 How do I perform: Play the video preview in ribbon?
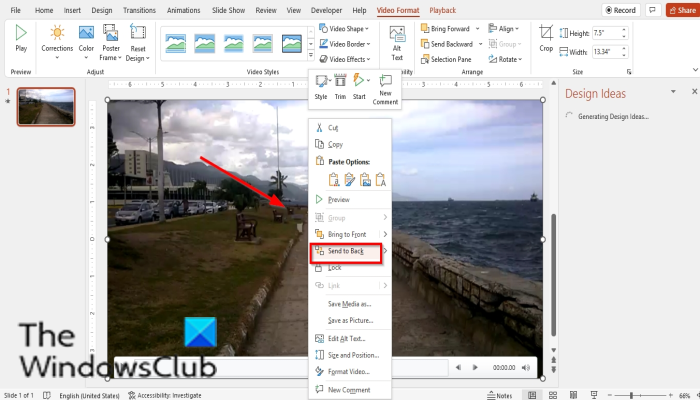pyautogui.click(x=21, y=38)
